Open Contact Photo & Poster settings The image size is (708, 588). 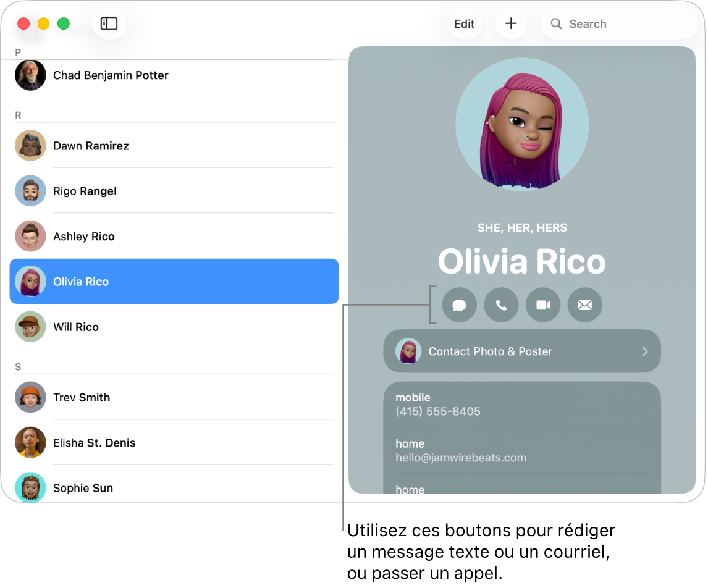pyautogui.click(x=522, y=351)
